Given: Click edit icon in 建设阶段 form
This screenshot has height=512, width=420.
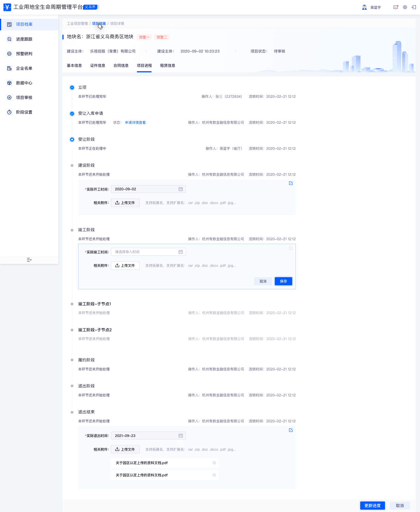Looking at the screenshot, I should pyautogui.click(x=290, y=183).
